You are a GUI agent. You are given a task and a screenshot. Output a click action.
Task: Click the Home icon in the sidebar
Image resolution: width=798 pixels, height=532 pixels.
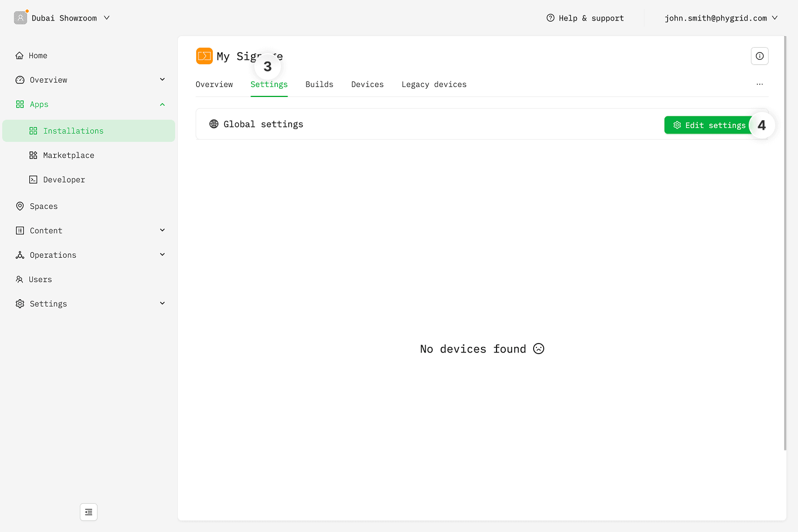click(19, 55)
